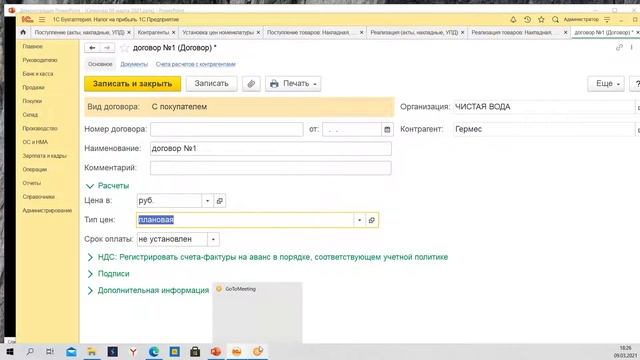Open Microsoft Store from taskbar

(195, 351)
